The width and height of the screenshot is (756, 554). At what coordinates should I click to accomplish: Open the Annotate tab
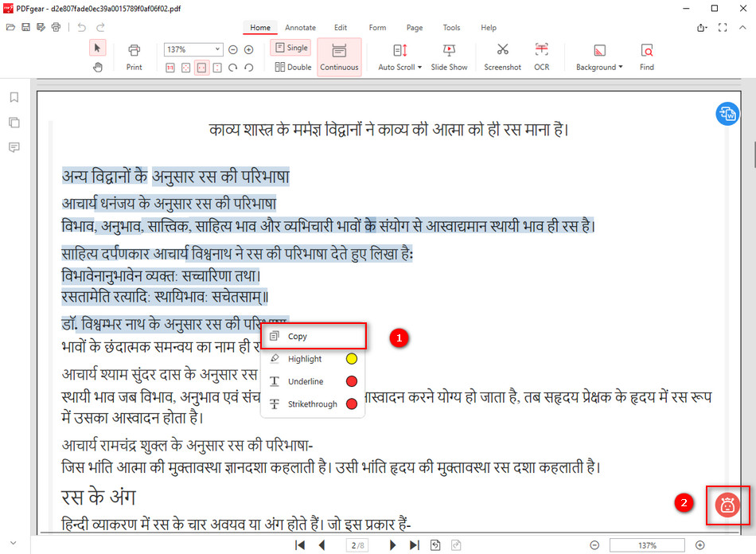[300, 28]
